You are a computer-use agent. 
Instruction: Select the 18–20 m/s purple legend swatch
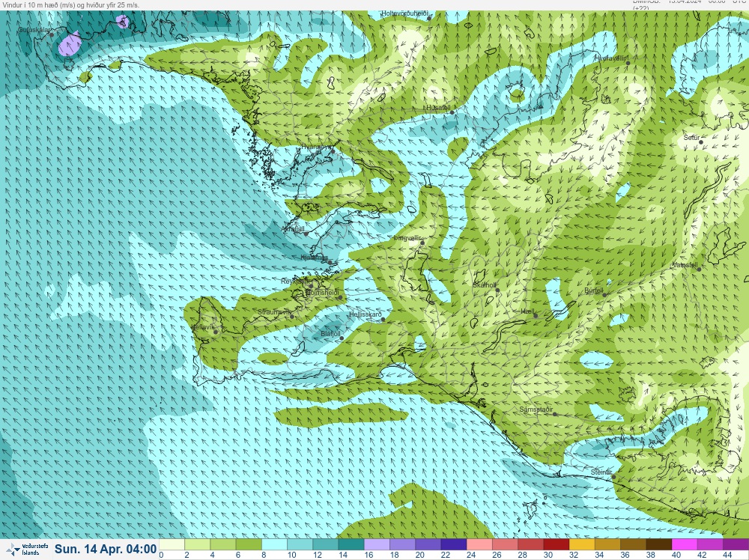click(403, 545)
